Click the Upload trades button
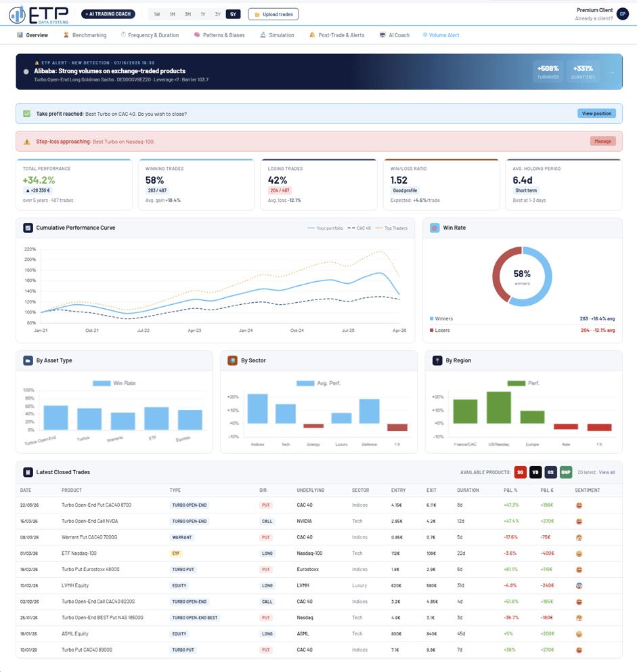637x672 pixels. tap(273, 14)
